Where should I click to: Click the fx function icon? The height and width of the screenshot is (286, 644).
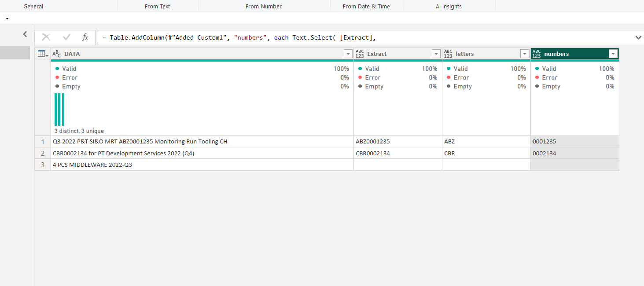85,37
